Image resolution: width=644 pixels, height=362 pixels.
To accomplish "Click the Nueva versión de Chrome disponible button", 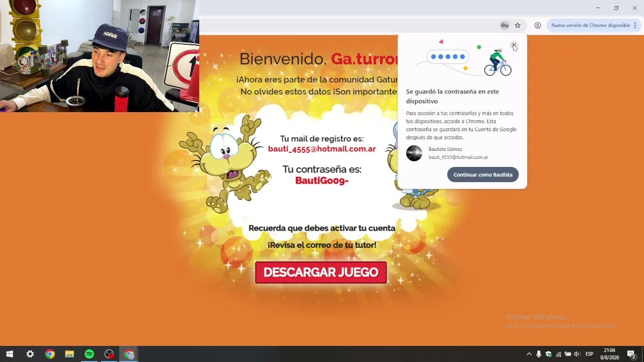I will pyautogui.click(x=594, y=25).
